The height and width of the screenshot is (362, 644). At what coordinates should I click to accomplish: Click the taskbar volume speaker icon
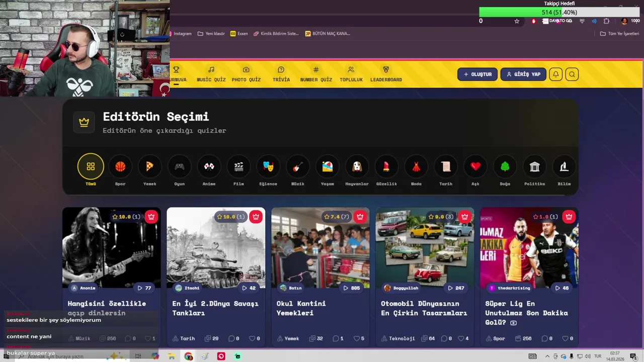[587, 356]
